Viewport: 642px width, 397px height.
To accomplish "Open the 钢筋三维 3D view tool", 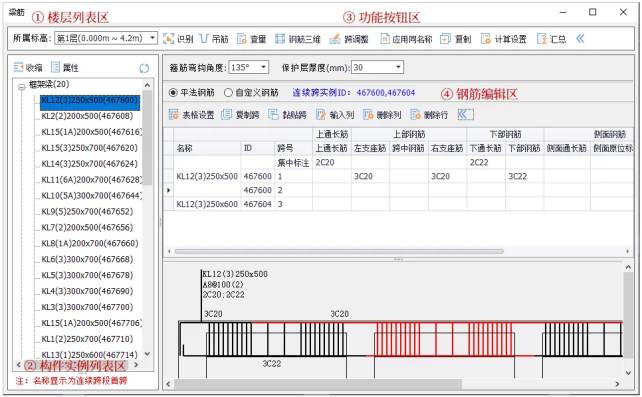I will [x=280, y=39].
